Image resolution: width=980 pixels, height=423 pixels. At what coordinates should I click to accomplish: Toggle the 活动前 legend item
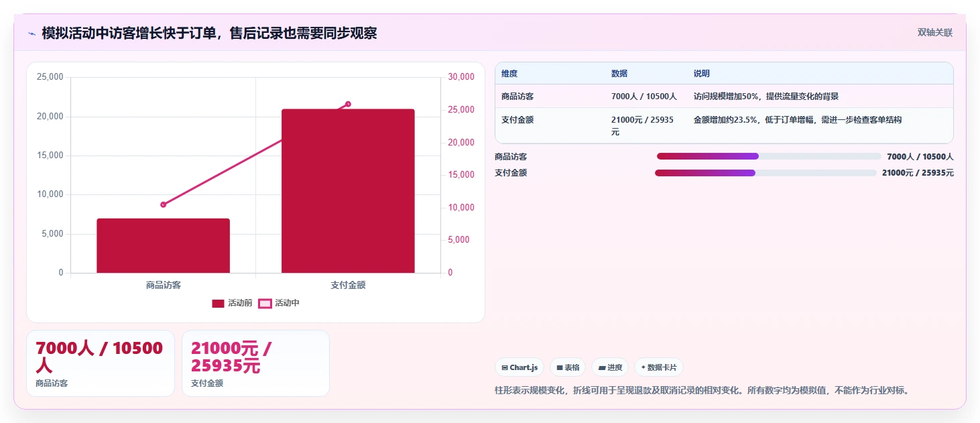coord(232,303)
